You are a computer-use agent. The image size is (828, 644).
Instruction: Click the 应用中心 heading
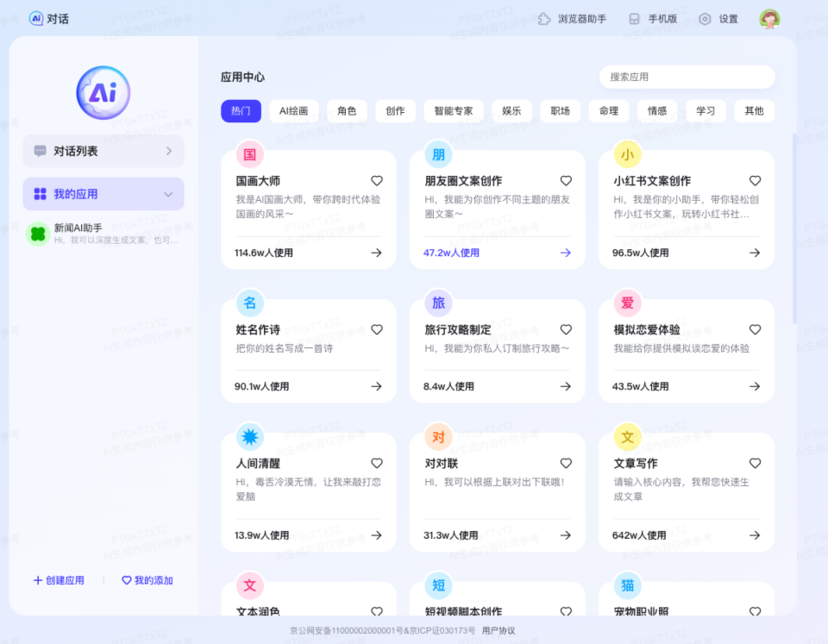242,77
